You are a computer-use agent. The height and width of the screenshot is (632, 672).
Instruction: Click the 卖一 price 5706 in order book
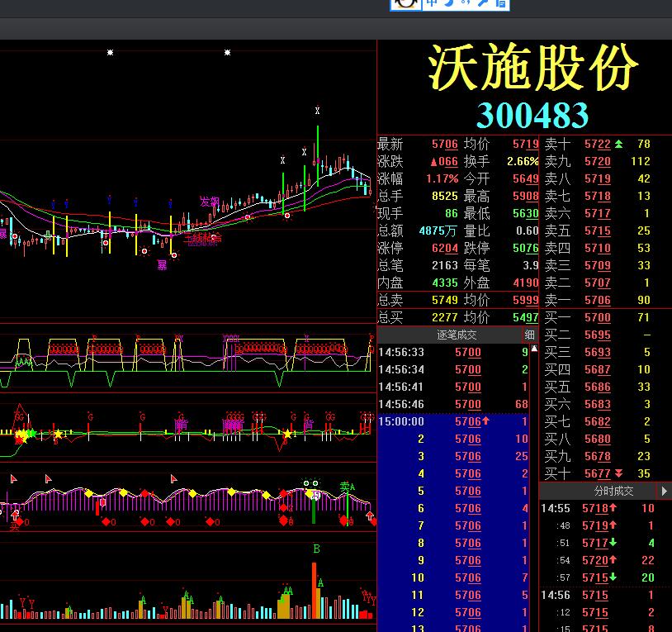point(598,300)
